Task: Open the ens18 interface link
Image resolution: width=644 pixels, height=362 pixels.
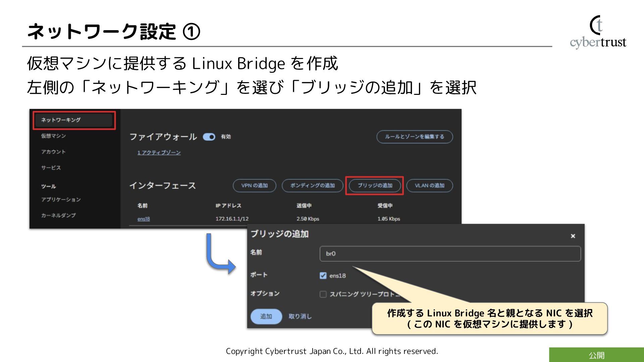Action: click(x=144, y=219)
